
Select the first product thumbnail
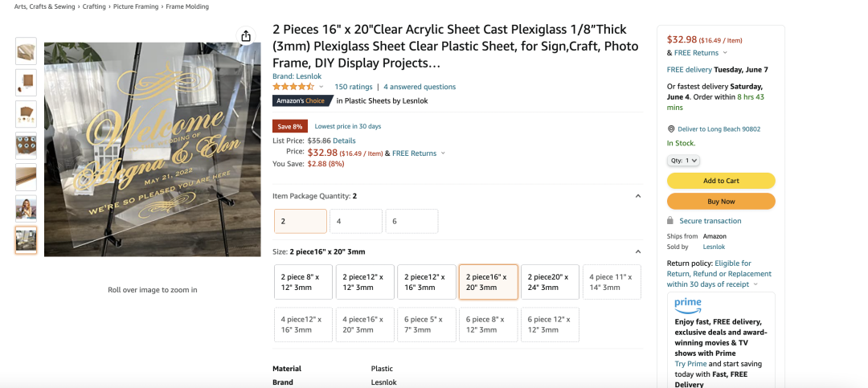26,51
